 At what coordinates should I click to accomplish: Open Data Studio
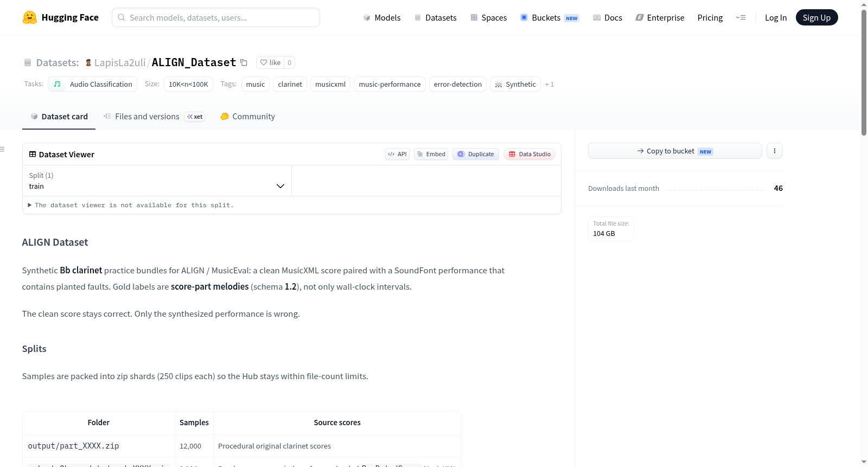tap(529, 154)
